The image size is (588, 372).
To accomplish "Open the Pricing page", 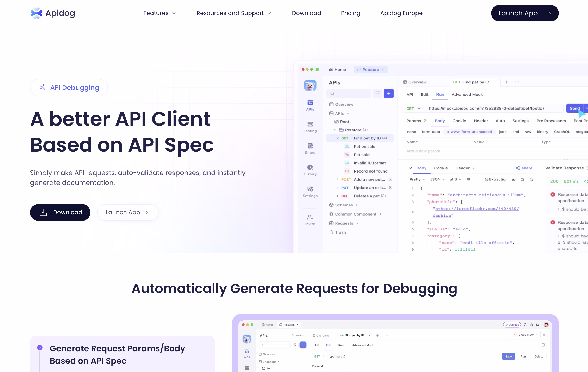I will [x=350, y=13].
